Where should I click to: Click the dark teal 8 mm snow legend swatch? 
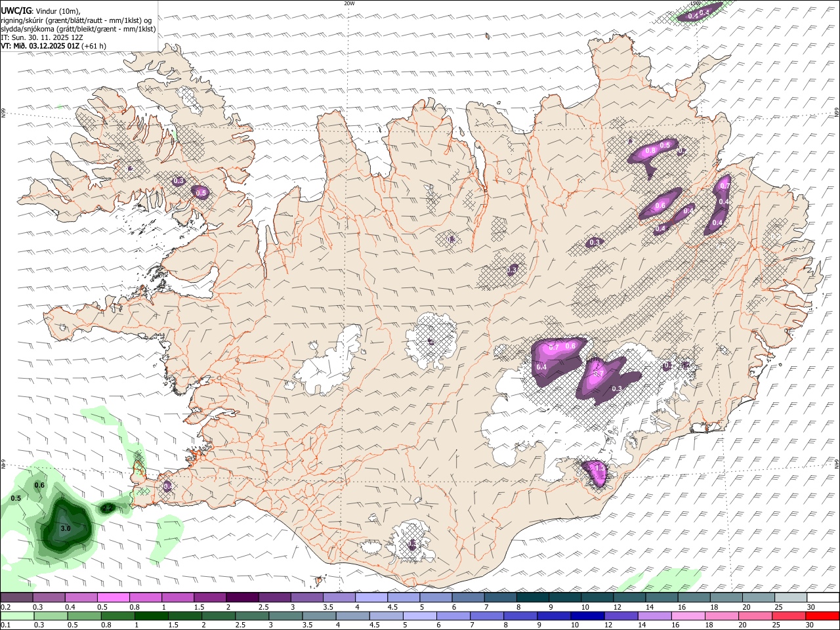click(532, 597)
